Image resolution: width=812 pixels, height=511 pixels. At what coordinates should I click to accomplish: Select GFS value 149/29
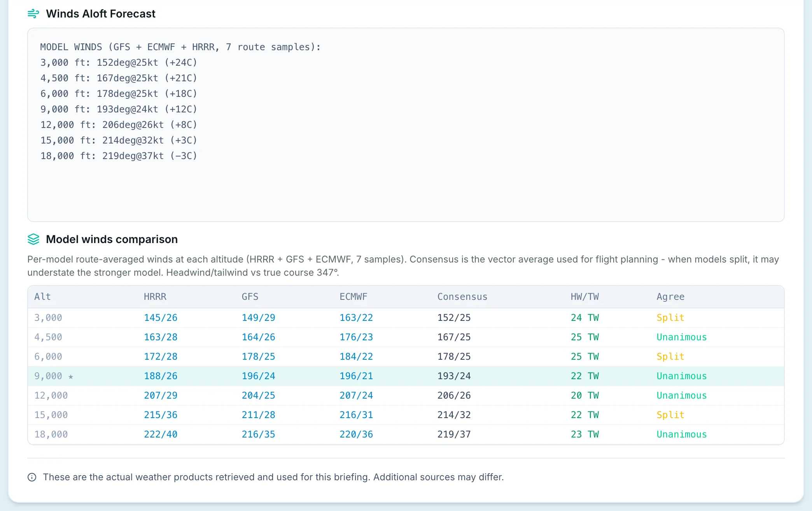(258, 318)
